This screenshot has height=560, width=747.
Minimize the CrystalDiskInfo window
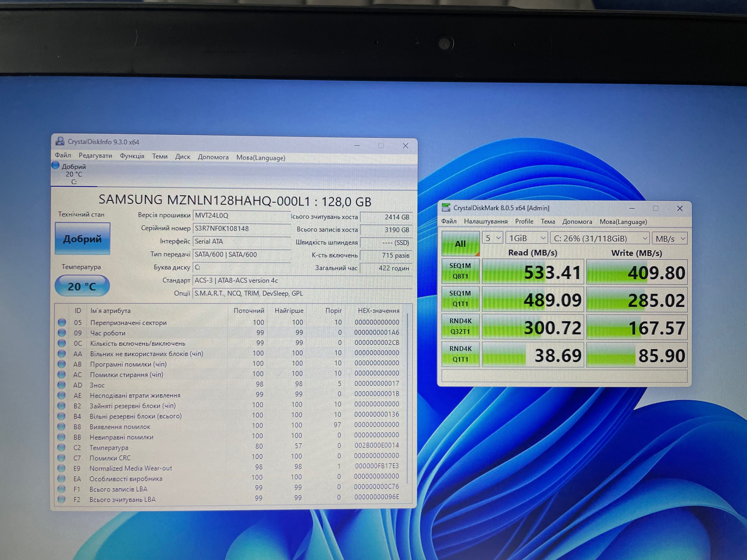pyautogui.click(x=357, y=146)
